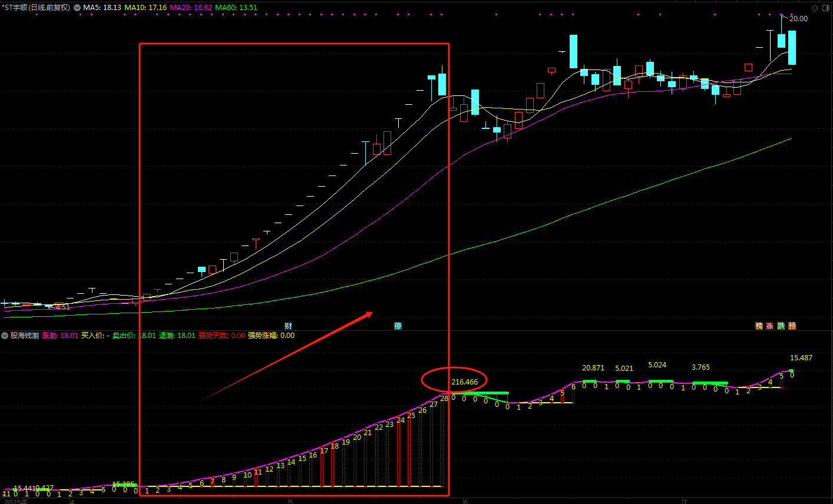
Task: Expand the 股海钱潮 indicator dropdown arrow
Action: tap(5, 336)
